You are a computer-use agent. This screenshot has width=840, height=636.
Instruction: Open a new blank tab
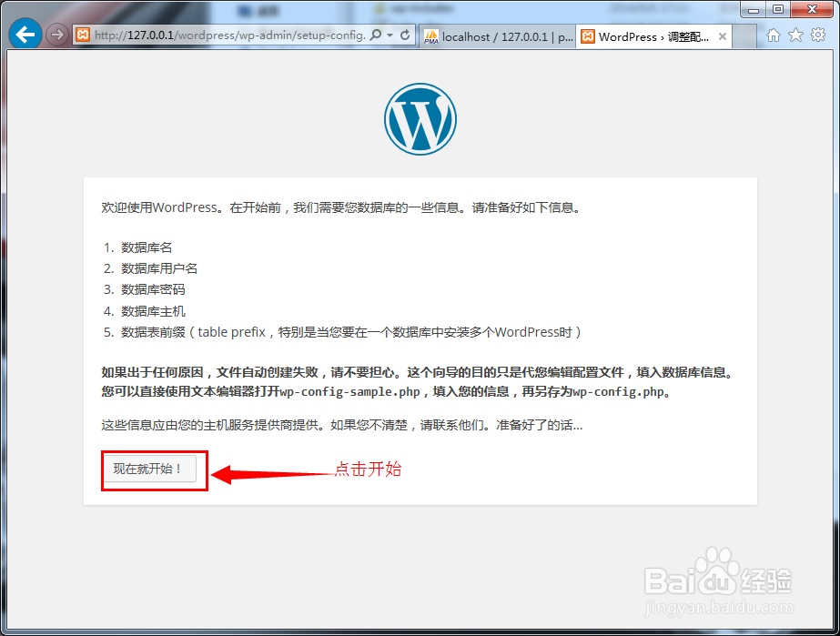tap(744, 36)
